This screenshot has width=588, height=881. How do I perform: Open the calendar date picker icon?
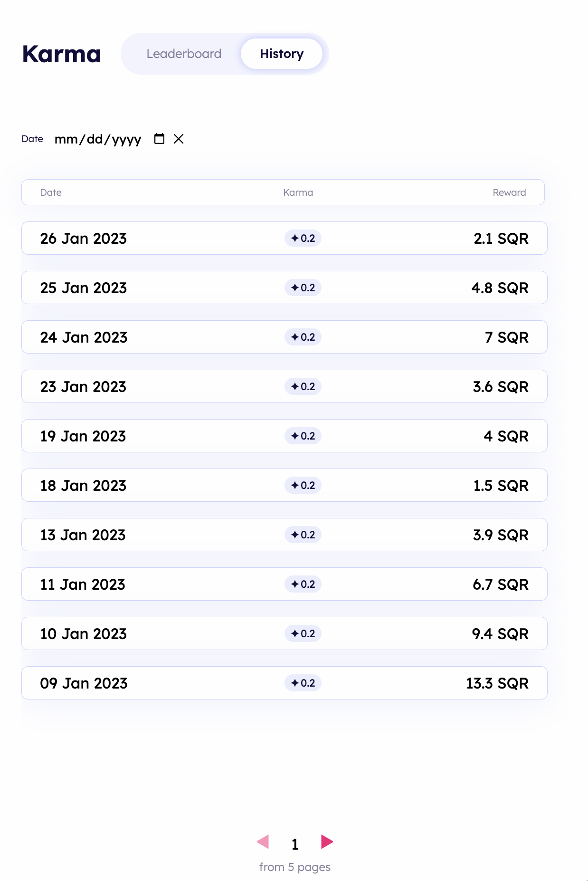click(x=160, y=139)
